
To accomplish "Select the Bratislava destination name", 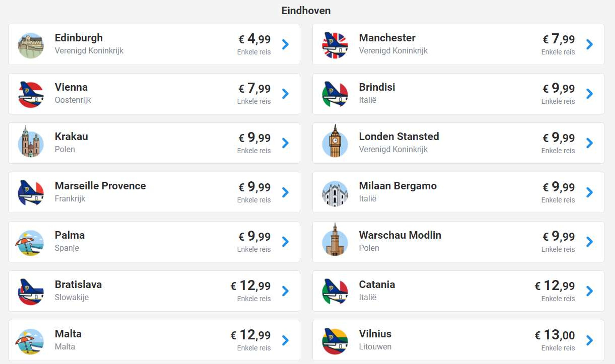I will [x=78, y=285].
